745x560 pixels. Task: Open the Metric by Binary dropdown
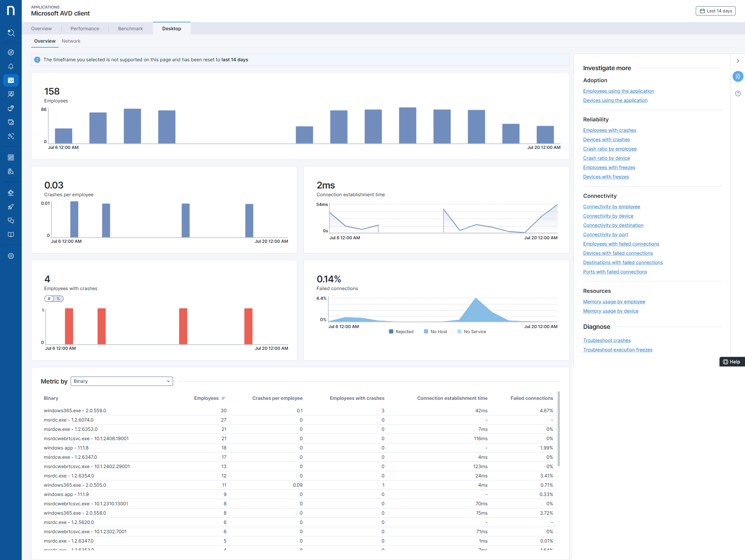[x=121, y=381]
